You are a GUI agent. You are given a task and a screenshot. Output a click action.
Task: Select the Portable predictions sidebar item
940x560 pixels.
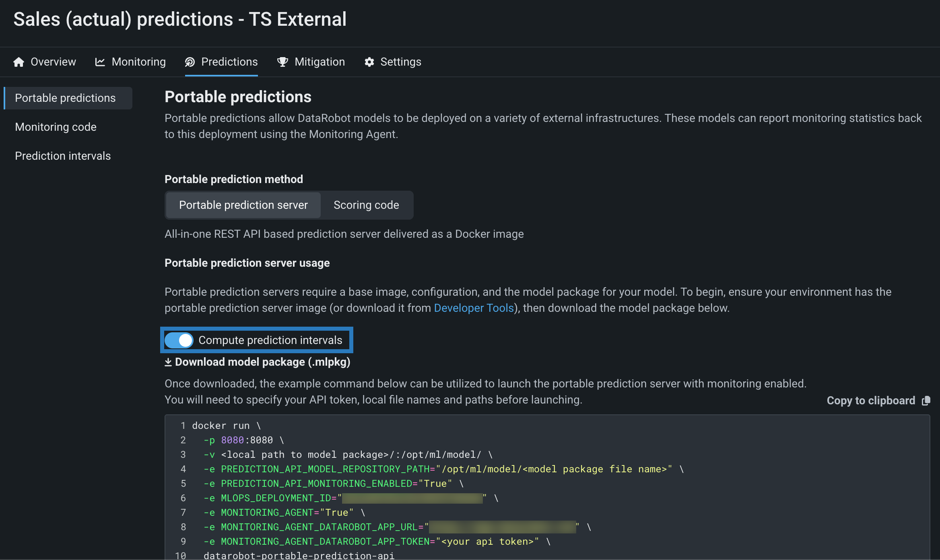(x=65, y=98)
